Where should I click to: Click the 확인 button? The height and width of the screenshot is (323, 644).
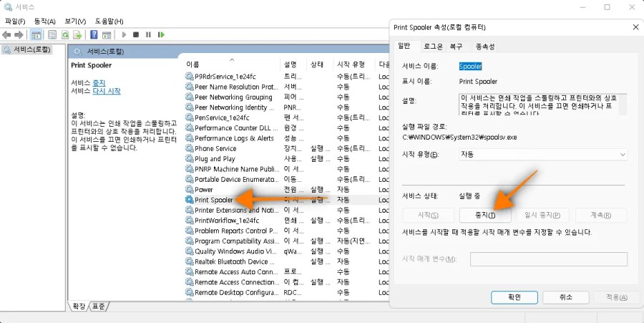[514, 297]
